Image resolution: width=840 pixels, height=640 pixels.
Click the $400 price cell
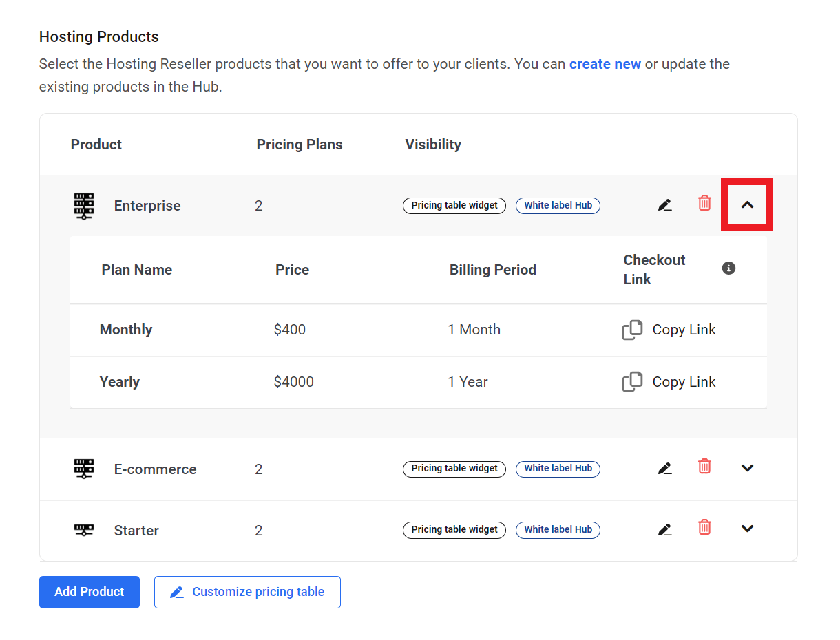(x=290, y=330)
